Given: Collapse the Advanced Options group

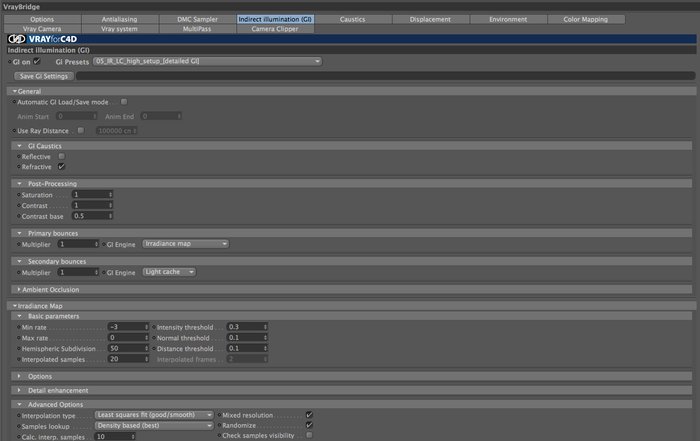Looking at the screenshot, I should [19, 404].
